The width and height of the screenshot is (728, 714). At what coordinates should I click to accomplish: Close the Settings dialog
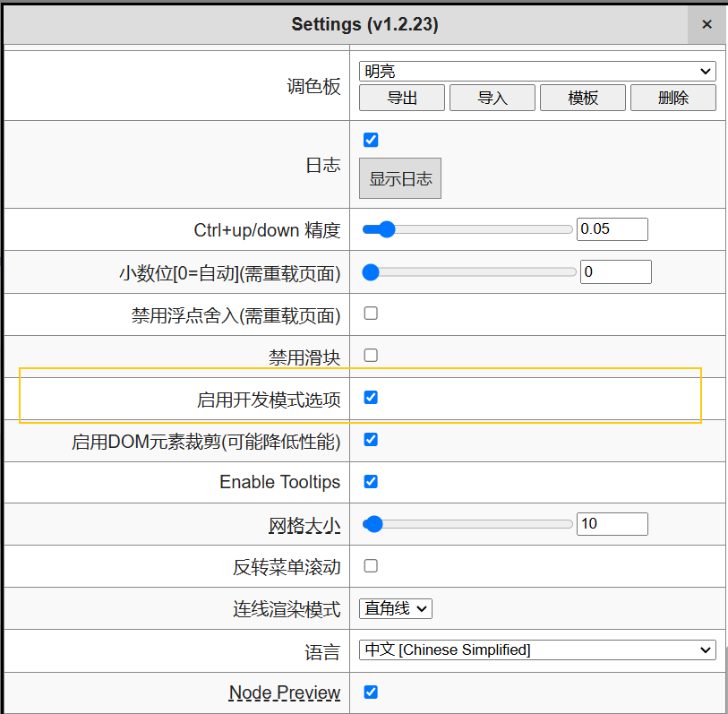(x=707, y=24)
